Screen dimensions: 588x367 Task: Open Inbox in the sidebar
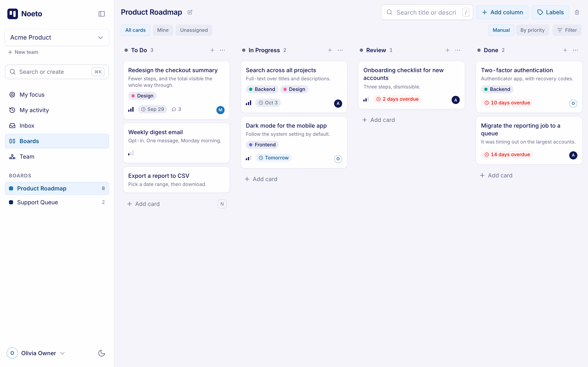tap(57, 125)
